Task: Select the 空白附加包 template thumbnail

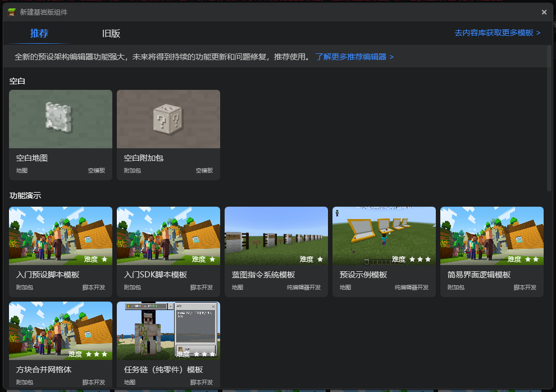Action: pyautogui.click(x=168, y=119)
